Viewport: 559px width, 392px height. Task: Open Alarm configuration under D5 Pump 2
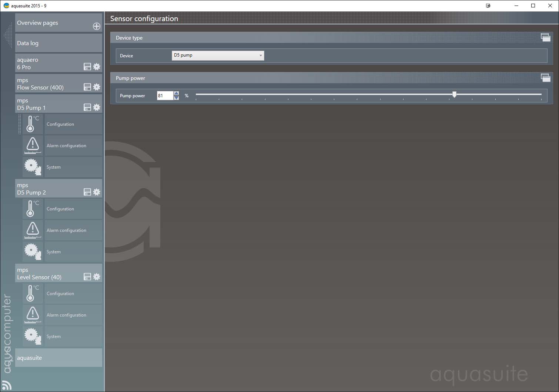73,230
